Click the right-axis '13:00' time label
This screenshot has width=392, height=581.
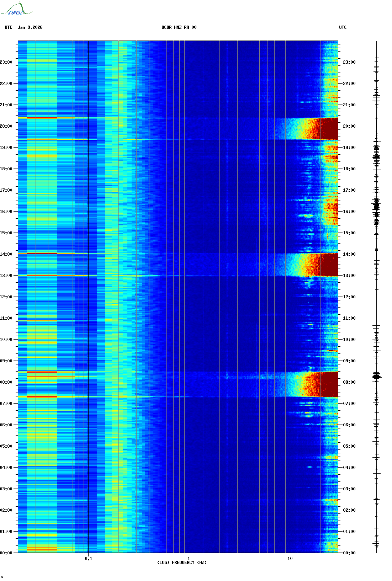(x=349, y=276)
